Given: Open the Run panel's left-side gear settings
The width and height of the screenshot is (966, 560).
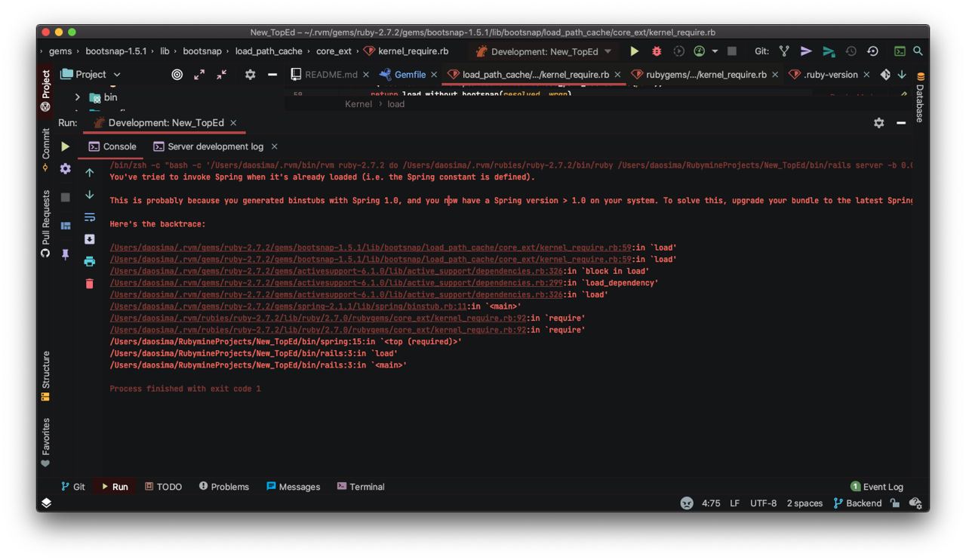Looking at the screenshot, I should (x=66, y=169).
